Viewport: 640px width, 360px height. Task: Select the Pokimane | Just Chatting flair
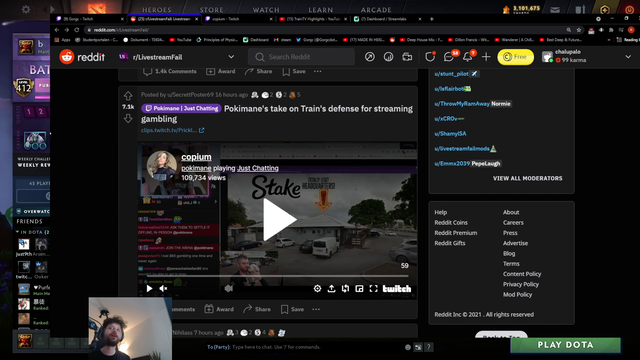click(x=181, y=109)
